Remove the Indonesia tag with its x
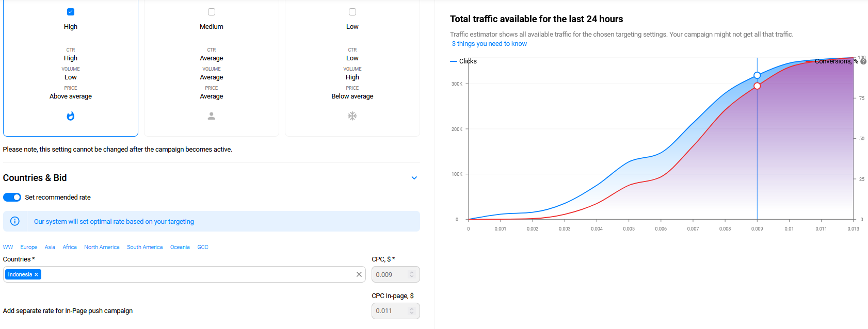Viewport: 868px width, 329px height. (x=36, y=275)
